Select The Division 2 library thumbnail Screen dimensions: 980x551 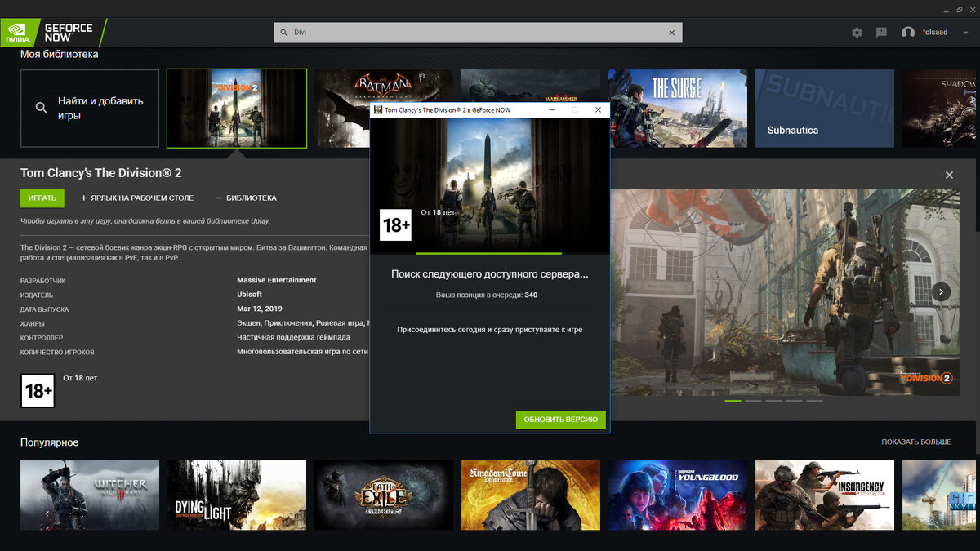(237, 108)
